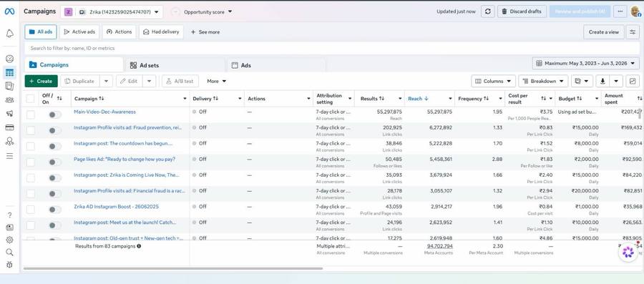Viewport: 644px width, 284px height.
Task: Open More dropdown menu
Action: (x=216, y=82)
